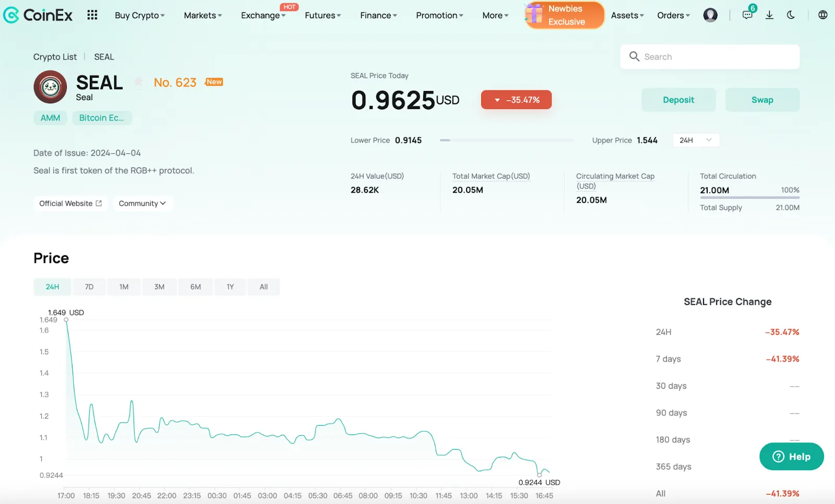Select the 7D chart tab
This screenshot has width=835, height=504.
tap(89, 287)
